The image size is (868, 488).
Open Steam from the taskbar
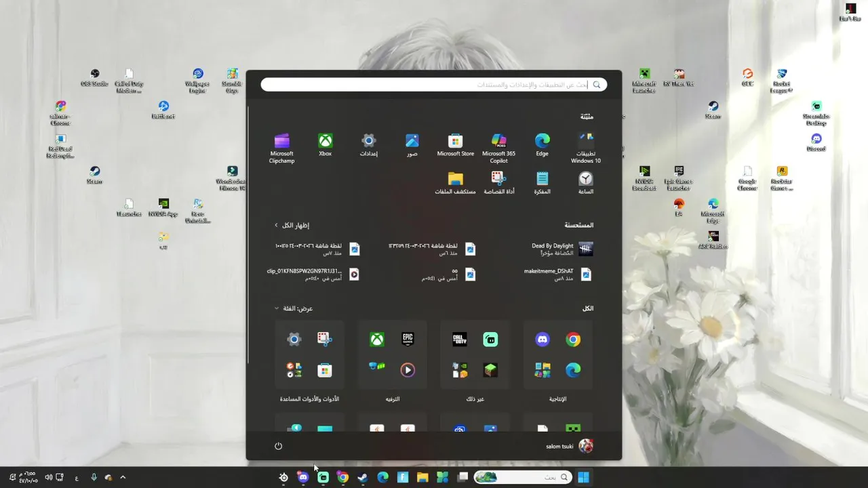363,477
